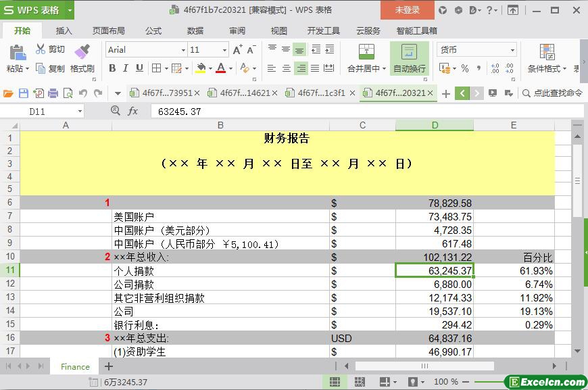Viewport: 588px width, 390px height.
Task: Toggle Bold formatting
Action: pos(112,68)
